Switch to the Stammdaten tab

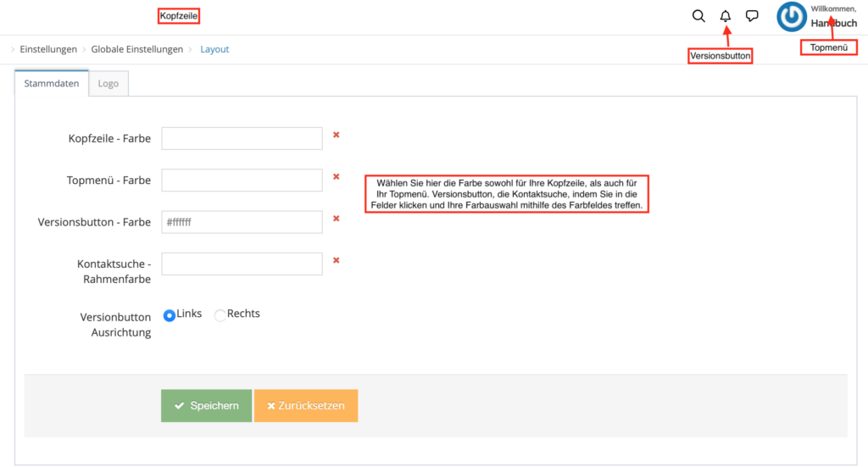[x=52, y=83]
